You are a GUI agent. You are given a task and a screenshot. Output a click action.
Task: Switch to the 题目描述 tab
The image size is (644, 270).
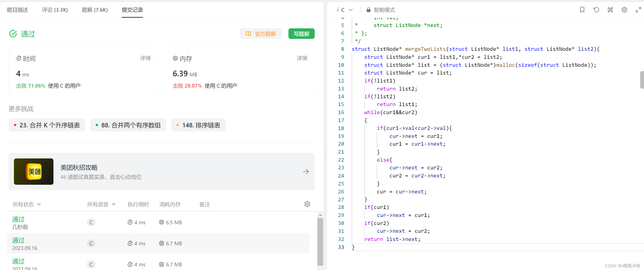(x=17, y=10)
